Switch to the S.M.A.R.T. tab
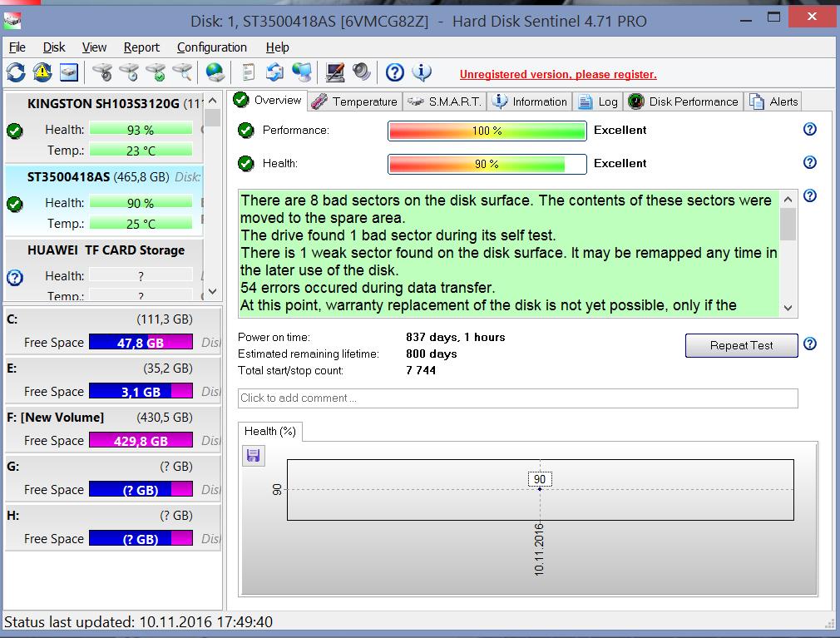Image resolution: width=840 pixels, height=638 pixels. coord(445,101)
